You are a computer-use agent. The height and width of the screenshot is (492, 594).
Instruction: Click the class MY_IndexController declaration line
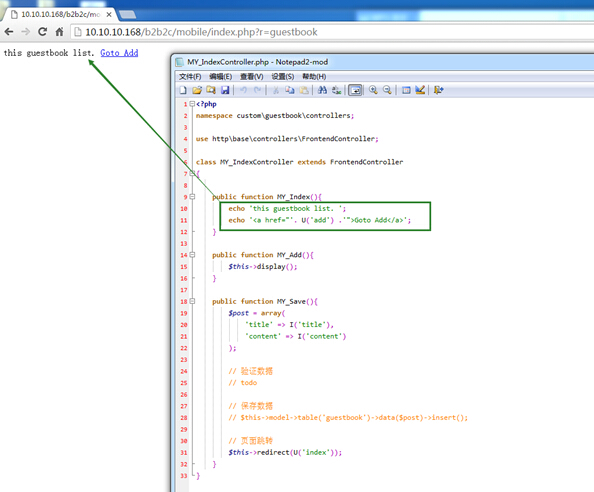[299, 162]
